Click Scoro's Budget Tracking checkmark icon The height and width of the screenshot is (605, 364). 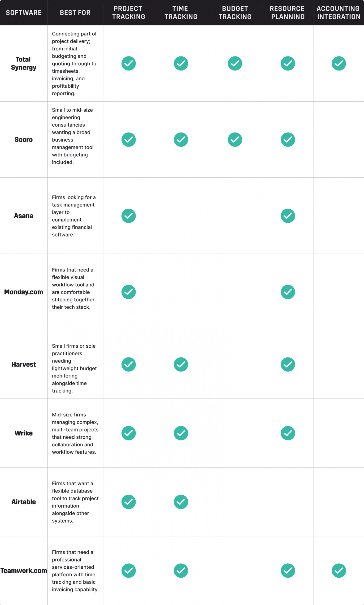click(x=235, y=139)
